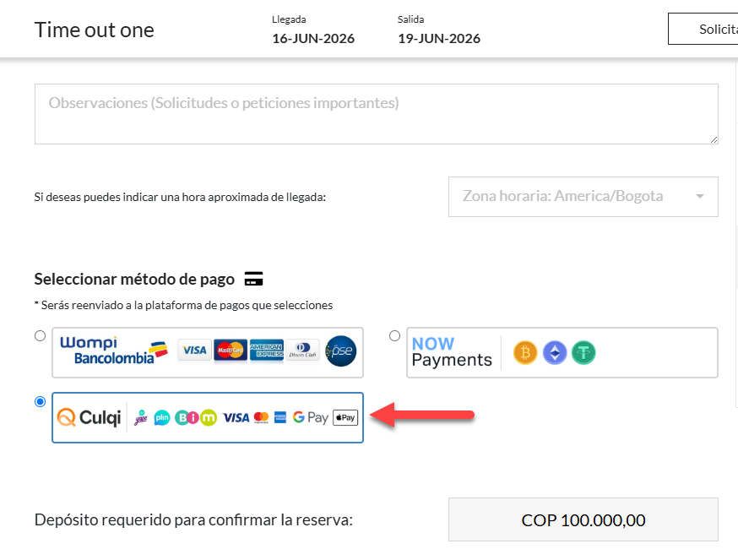This screenshot has height=560, width=738.
Task: Click the PSE round icon
Action: click(341, 351)
